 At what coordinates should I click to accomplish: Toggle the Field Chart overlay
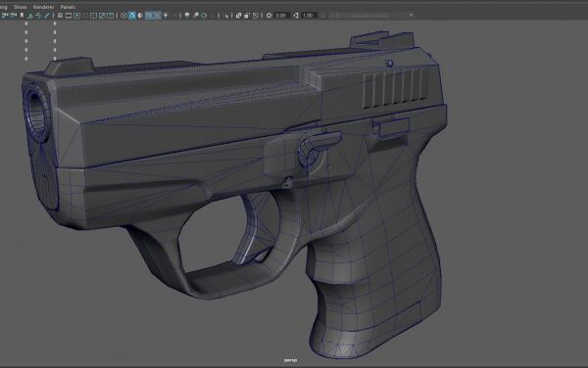(93, 16)
